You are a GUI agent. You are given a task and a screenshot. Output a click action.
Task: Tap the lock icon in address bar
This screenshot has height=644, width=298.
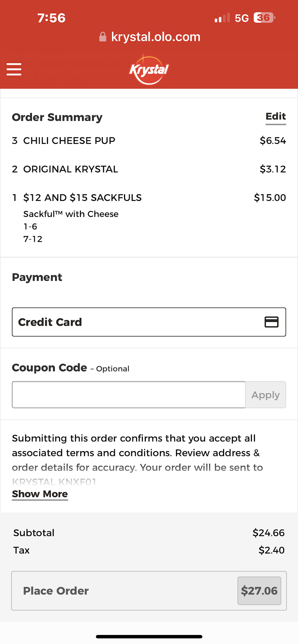pyautogui.click(x=103, y=37)
